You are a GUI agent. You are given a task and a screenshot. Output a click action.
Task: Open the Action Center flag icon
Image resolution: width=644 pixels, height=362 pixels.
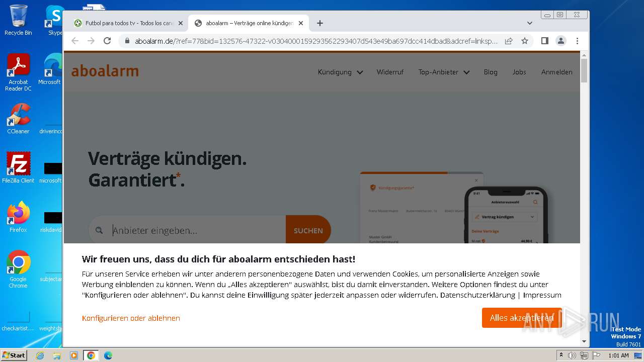click(595, 355)
